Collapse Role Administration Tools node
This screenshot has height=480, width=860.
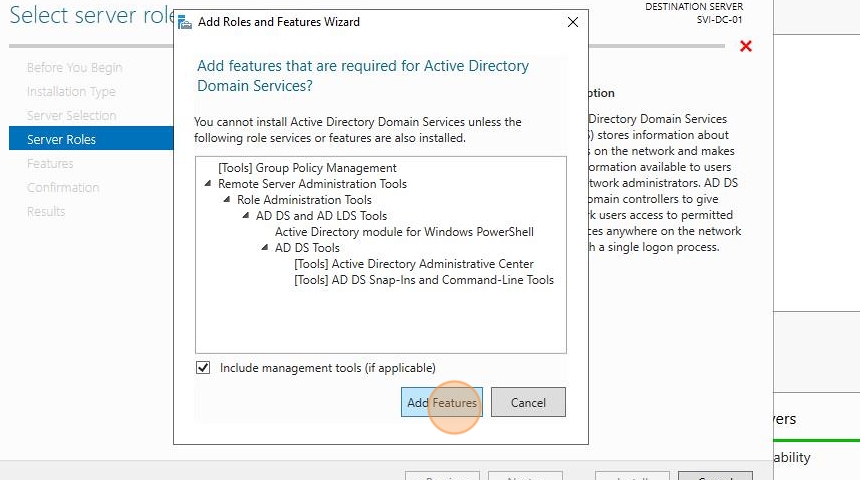[x=227, y=200]
